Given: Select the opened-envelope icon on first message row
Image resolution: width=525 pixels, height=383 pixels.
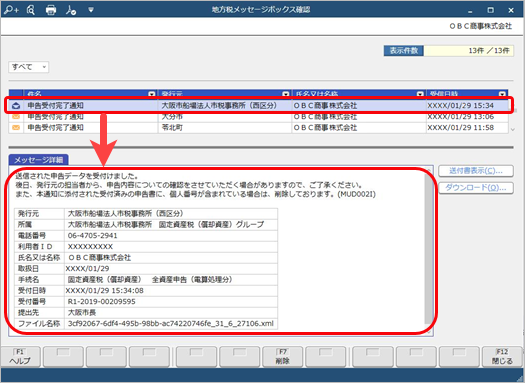Looking at the screenshot, I should [16, 106].
